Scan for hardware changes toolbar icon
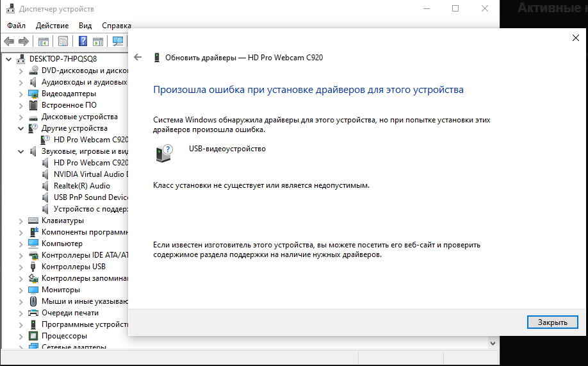This screenshot has height=366, width=588. 118,41
